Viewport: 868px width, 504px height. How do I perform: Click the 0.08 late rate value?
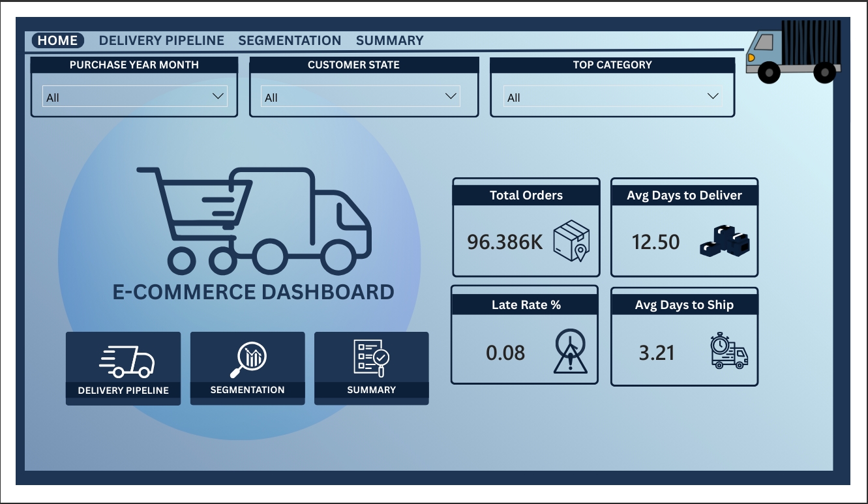[x=505, y=353]
